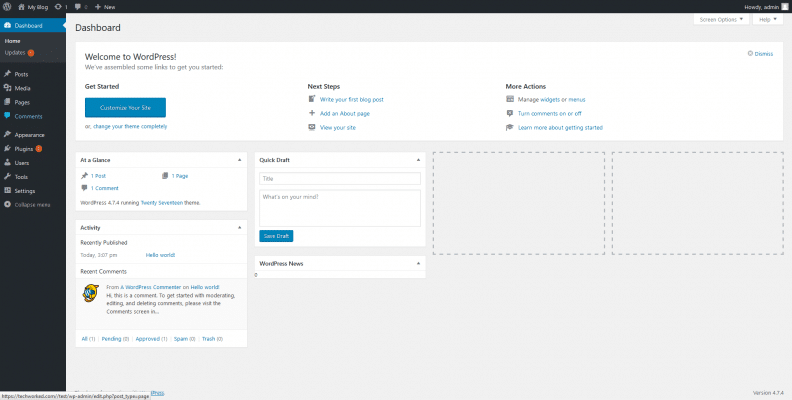Collapse the admin sidebar menu
The width and height of the screenshot is (792, 400).
coord(31,204)
